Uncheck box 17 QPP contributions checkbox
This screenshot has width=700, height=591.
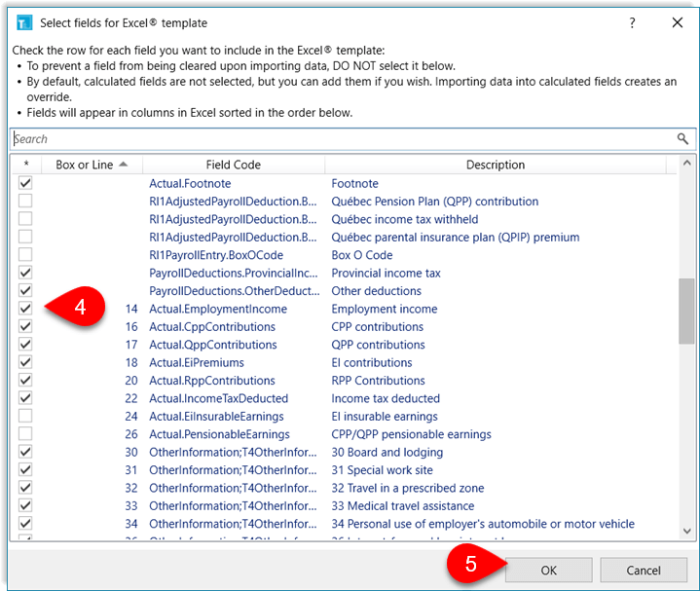tap(25, 344)
